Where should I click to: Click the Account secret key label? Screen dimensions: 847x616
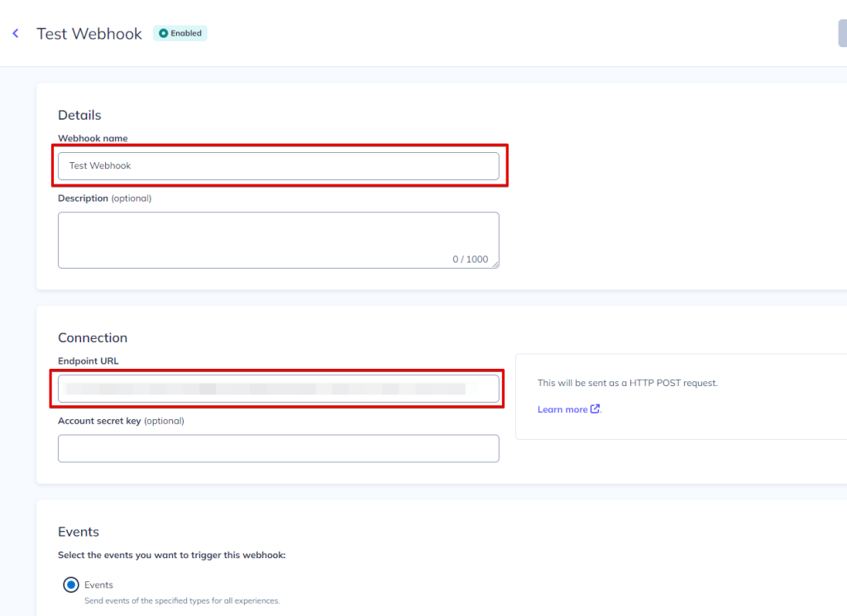click(99, 421)
